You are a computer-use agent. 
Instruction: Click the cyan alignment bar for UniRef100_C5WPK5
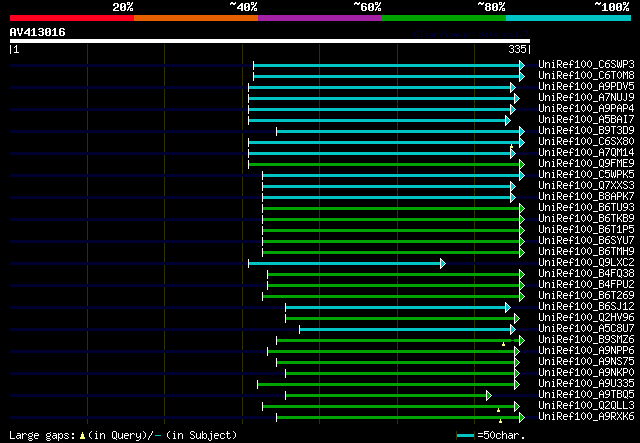(390, 175)
